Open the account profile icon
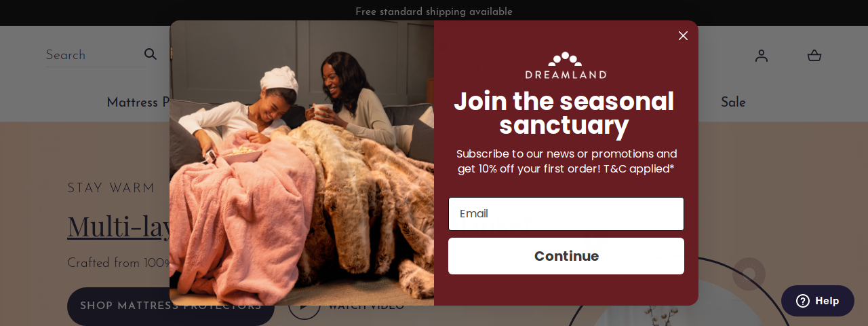The width and height of the screenshot is (868, 326). pos(762,56)
